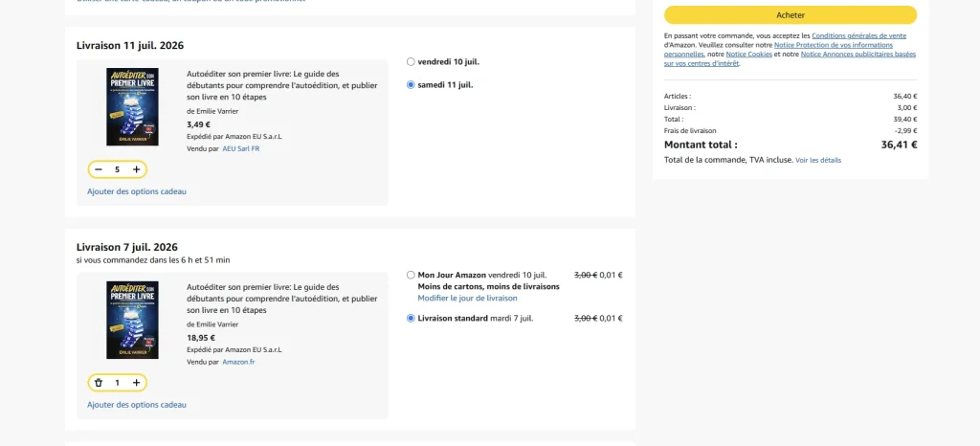Click the first book cover thumbnail
980x446 pixels.
[132, 107]
